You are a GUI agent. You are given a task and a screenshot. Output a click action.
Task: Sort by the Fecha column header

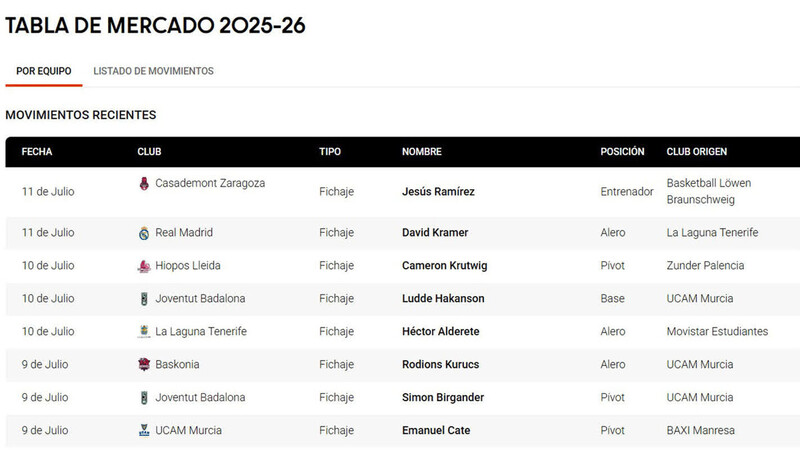click(x=37, y=152)
